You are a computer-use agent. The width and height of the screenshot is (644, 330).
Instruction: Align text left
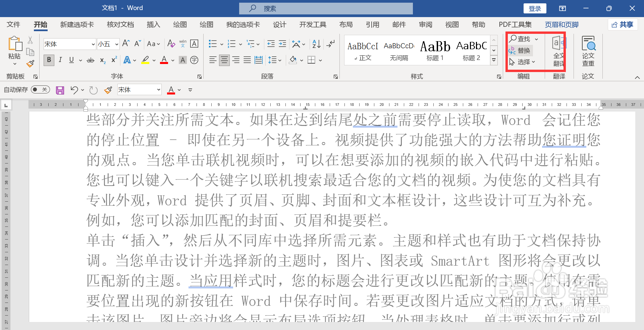[213, 60]
